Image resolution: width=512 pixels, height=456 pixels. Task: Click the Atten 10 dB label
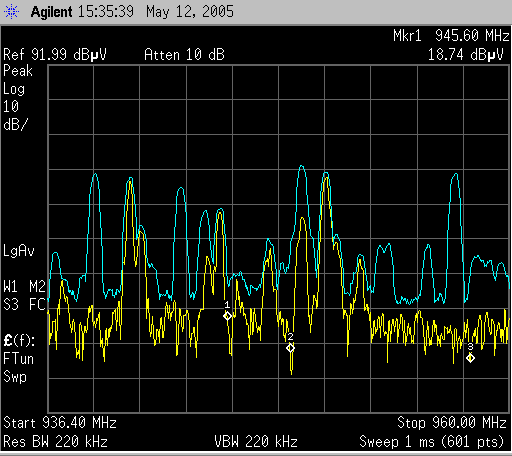click(x=184, y=55)
